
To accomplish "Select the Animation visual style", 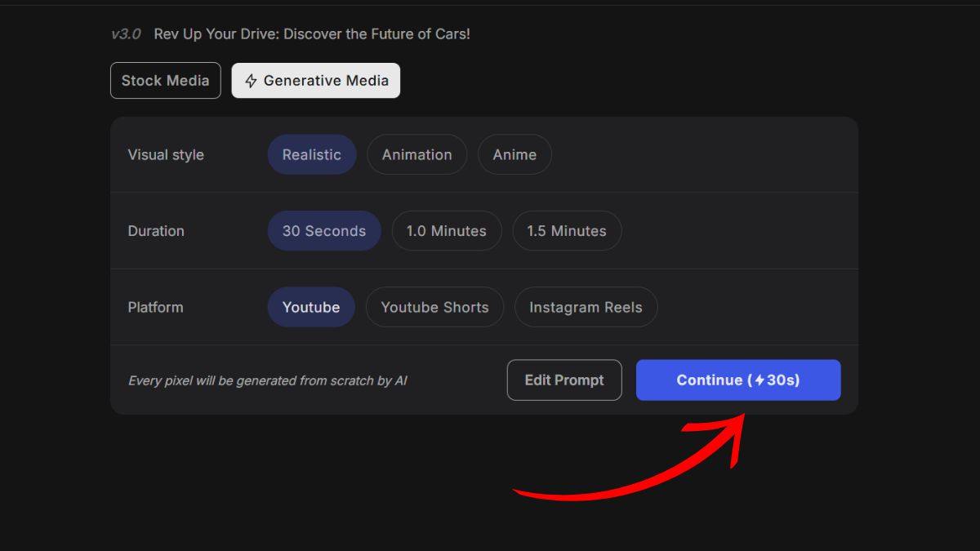I will 416,154.
